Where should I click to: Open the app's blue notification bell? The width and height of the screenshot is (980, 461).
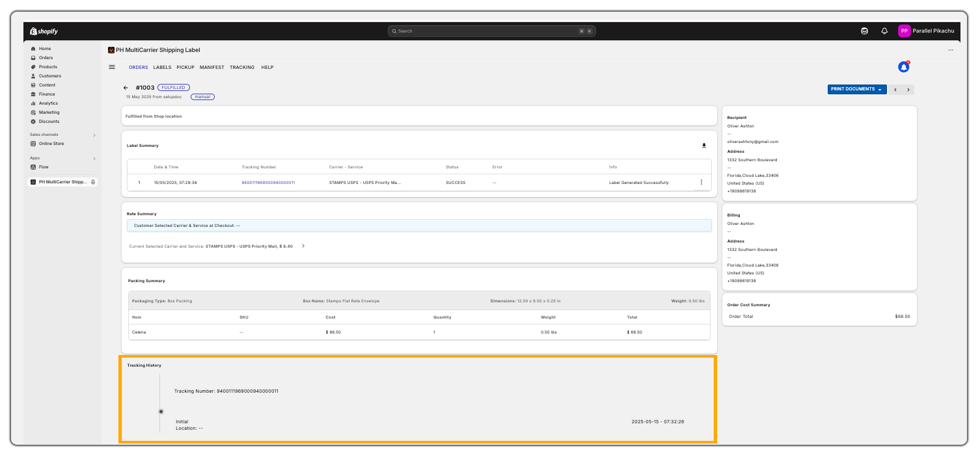pos(903,67)
